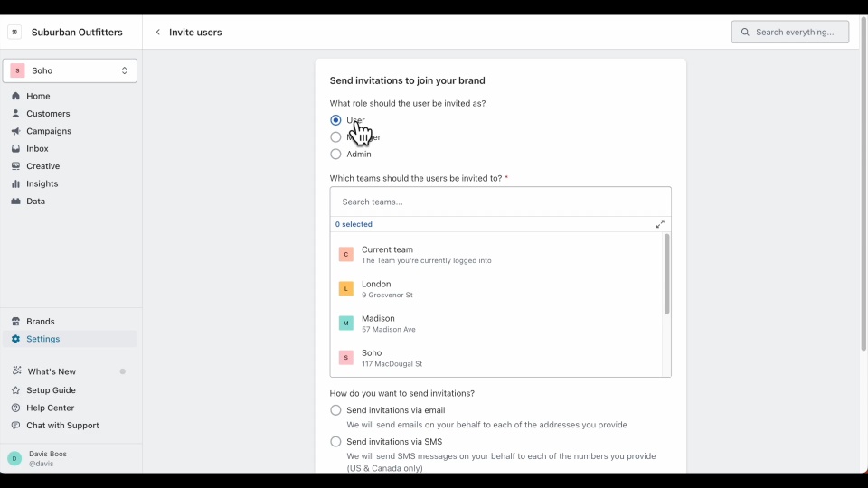Viewport: 868px width, 488px height.
Task: Click the Search teams input field
Action: (500, 202)
